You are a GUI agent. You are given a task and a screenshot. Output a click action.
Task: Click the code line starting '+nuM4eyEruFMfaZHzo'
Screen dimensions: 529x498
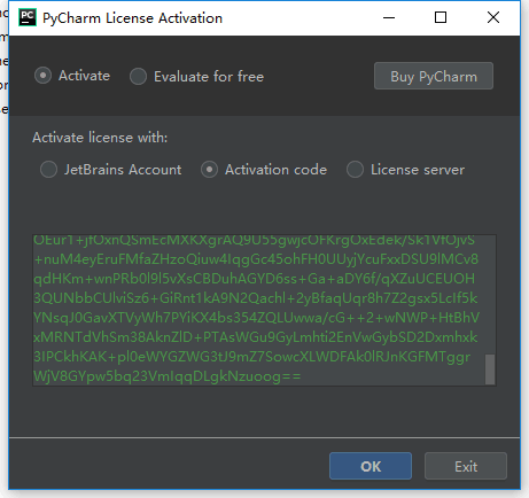(256, 259)
